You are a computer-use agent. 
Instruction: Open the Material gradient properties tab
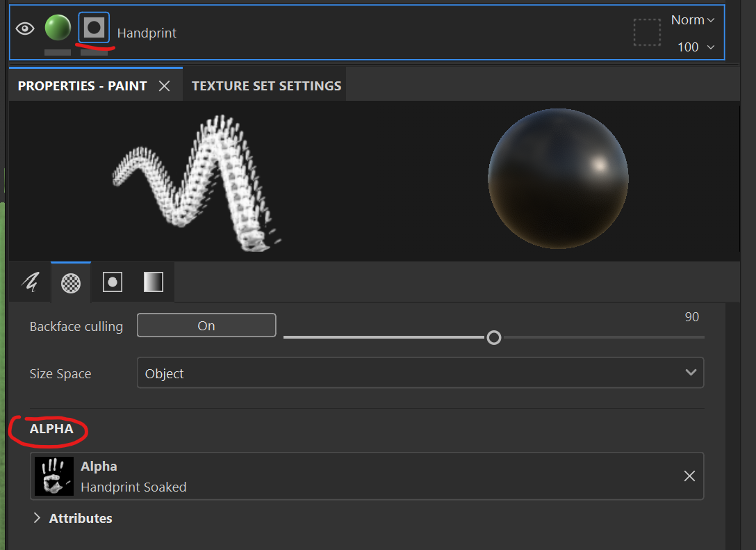point(154,282)
